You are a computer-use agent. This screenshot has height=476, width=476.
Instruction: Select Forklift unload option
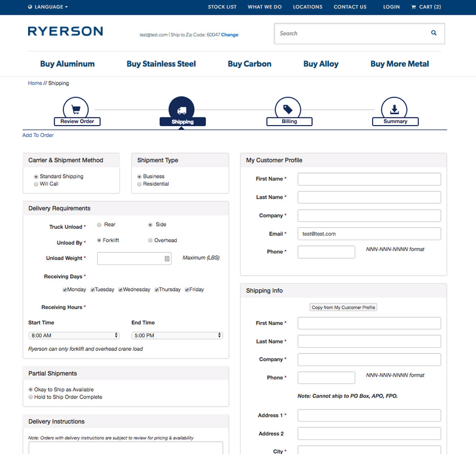99,240
